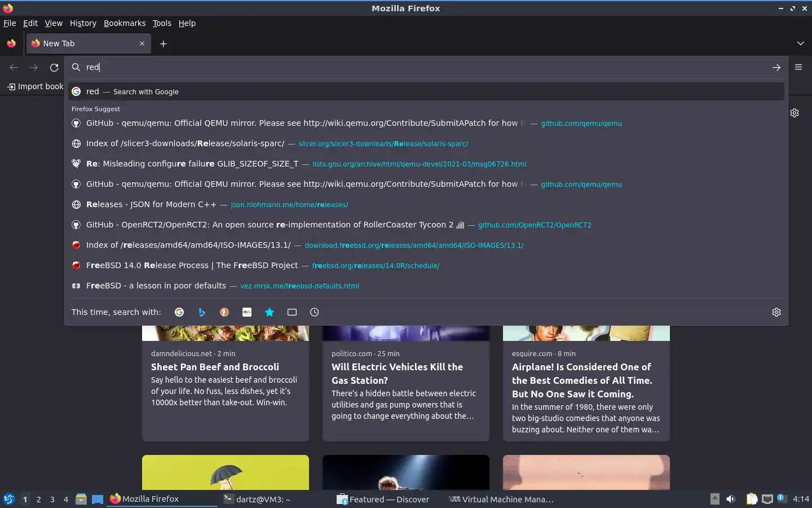Search this time with eBay icon
This screenshot has width=812, height=508.
[x=247, y=312]
